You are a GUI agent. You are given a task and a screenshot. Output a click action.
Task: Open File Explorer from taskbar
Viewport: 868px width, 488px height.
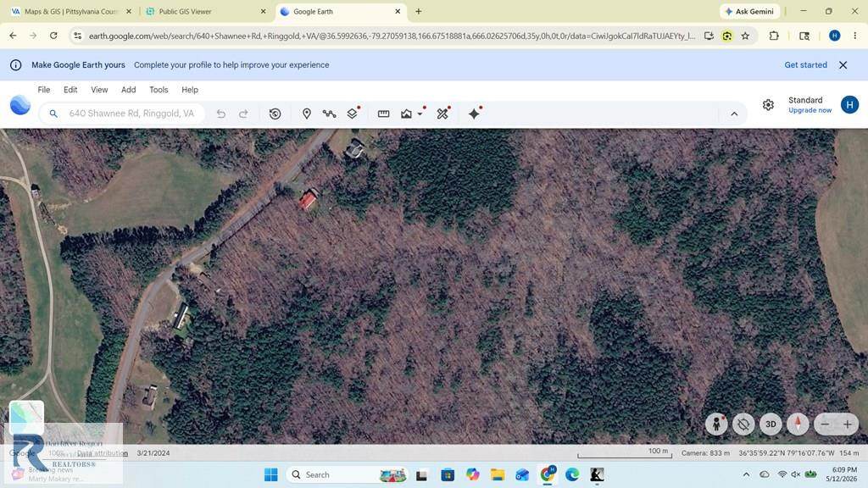pyautogui.click(x=497, y=474)
